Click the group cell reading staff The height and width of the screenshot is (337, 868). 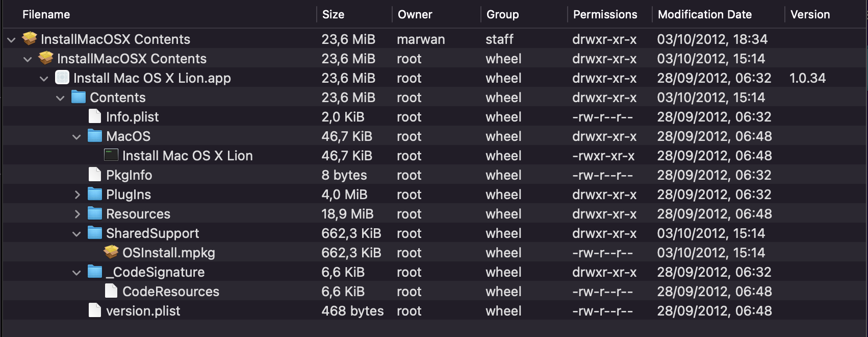pos(499,39)
